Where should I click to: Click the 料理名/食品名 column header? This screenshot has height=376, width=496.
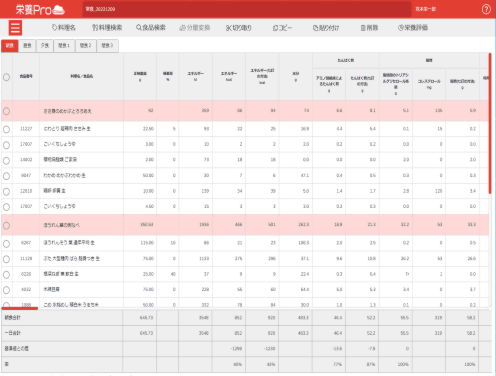(82, 76)
